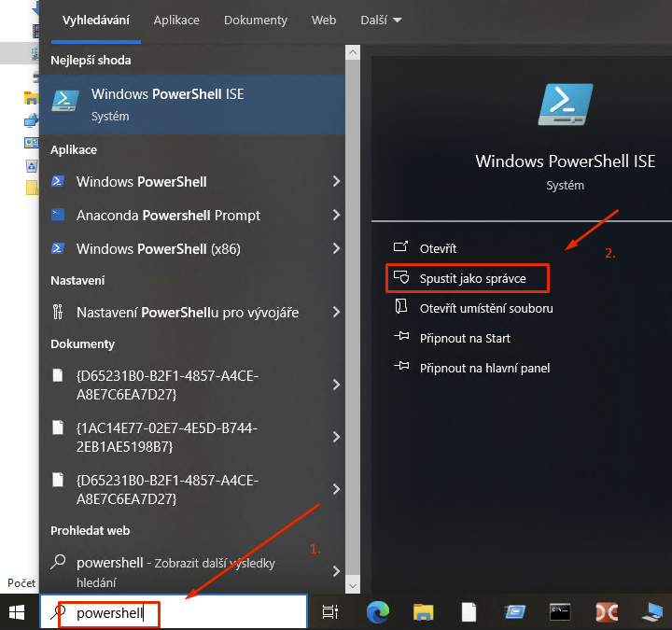Open Nastavení PowerShellu pro vývojáře
This screenshot has width=672, height=630.
(x=192, y=313)
